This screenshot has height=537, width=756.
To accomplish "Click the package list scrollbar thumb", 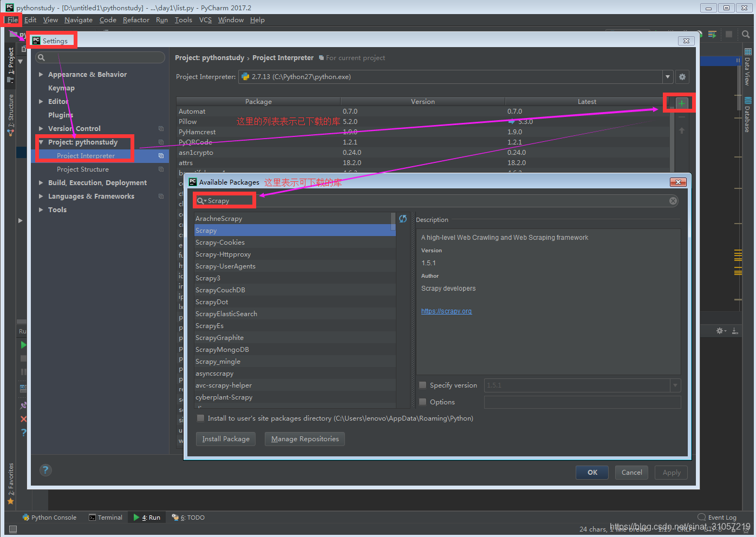I will [x=393, y=222].
